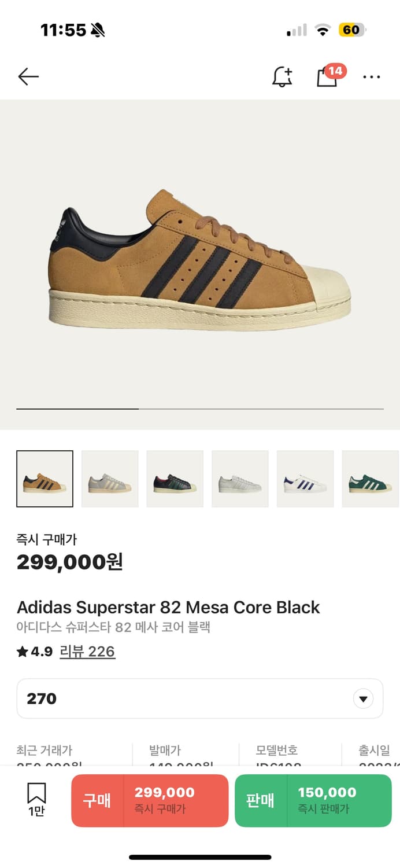Select the white navy-stripe shoe thumbnail

[305, 479]
